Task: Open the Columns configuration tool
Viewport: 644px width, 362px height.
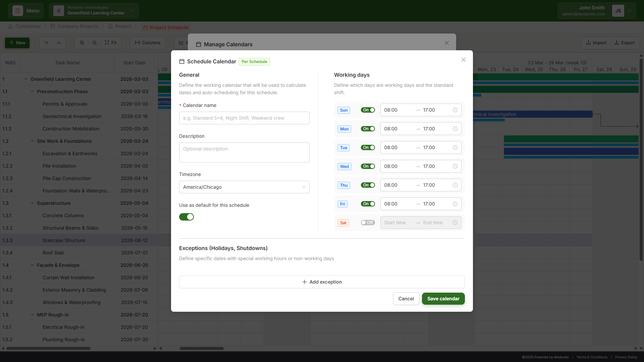Action: (147, 43)
